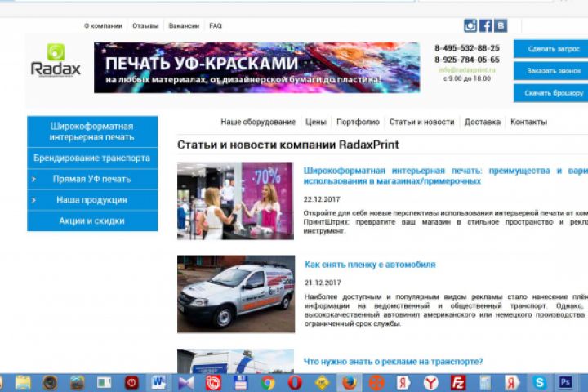Open Статьи и новости section
This screenshot has height=392, width=588.
coord(422,122)
